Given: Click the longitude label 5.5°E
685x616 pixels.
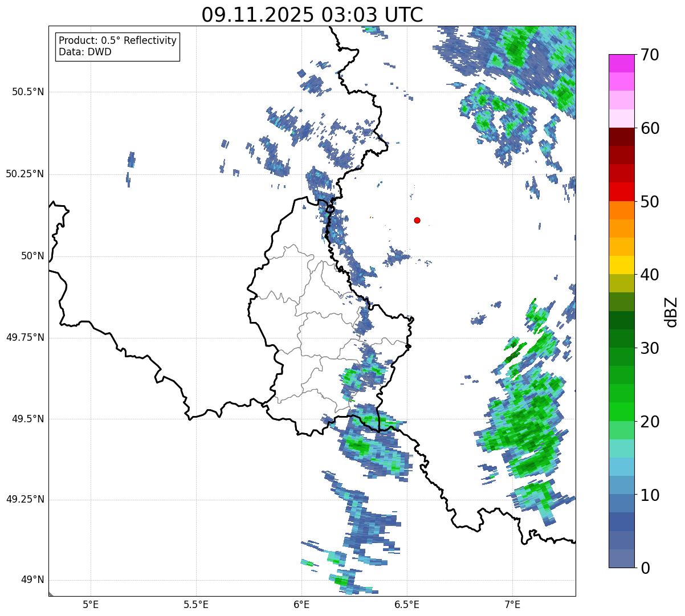Looking at the screenshot, I should tap(196, 605).
